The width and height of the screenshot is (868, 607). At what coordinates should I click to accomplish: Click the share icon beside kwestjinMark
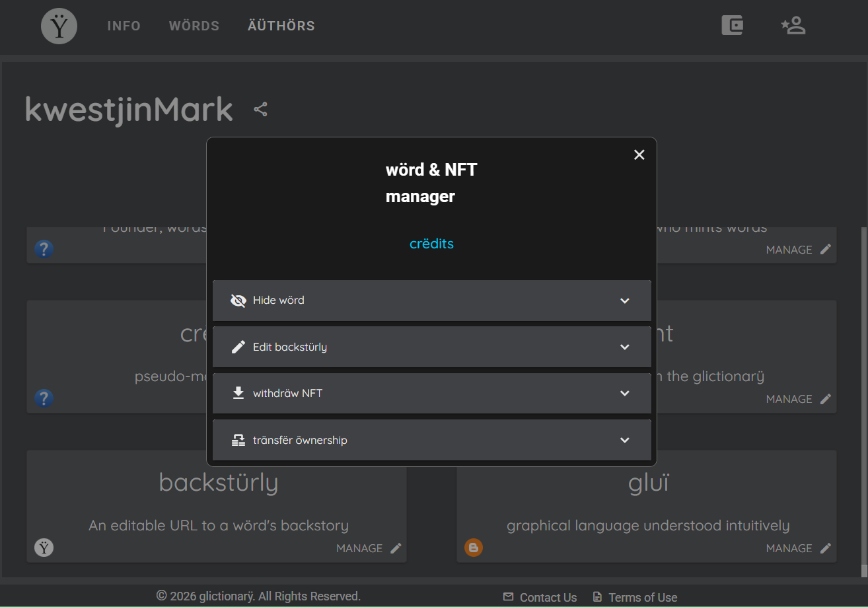tap(260, 109)
